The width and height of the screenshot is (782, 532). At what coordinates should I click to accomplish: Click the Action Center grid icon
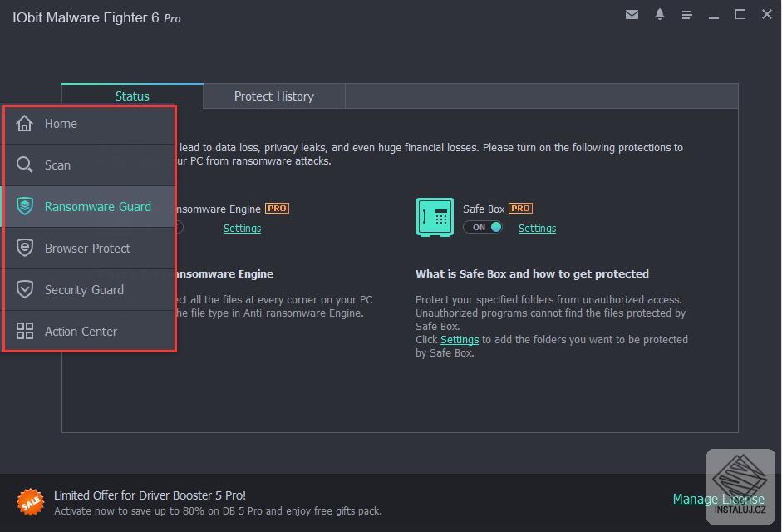coord(24,330)
